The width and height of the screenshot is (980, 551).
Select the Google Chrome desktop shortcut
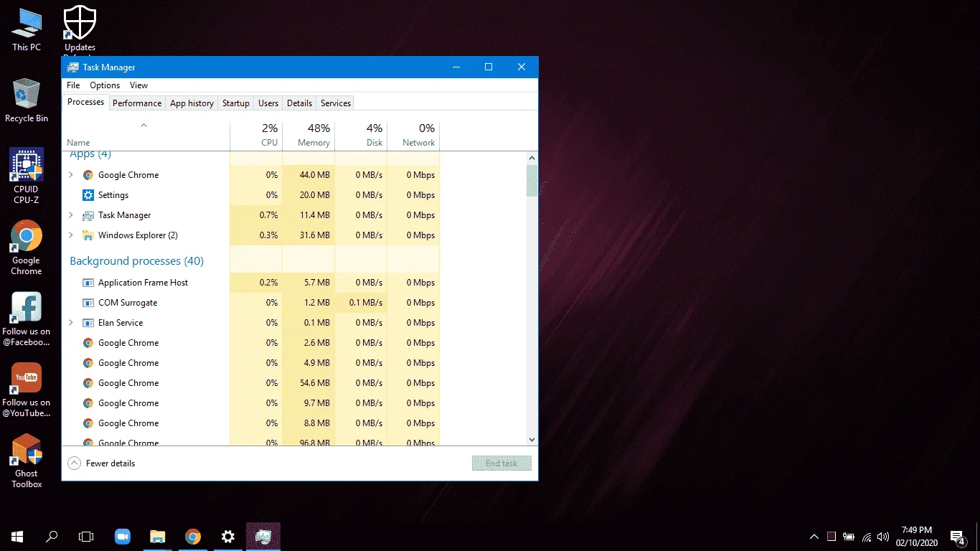[x=27, y=248]
